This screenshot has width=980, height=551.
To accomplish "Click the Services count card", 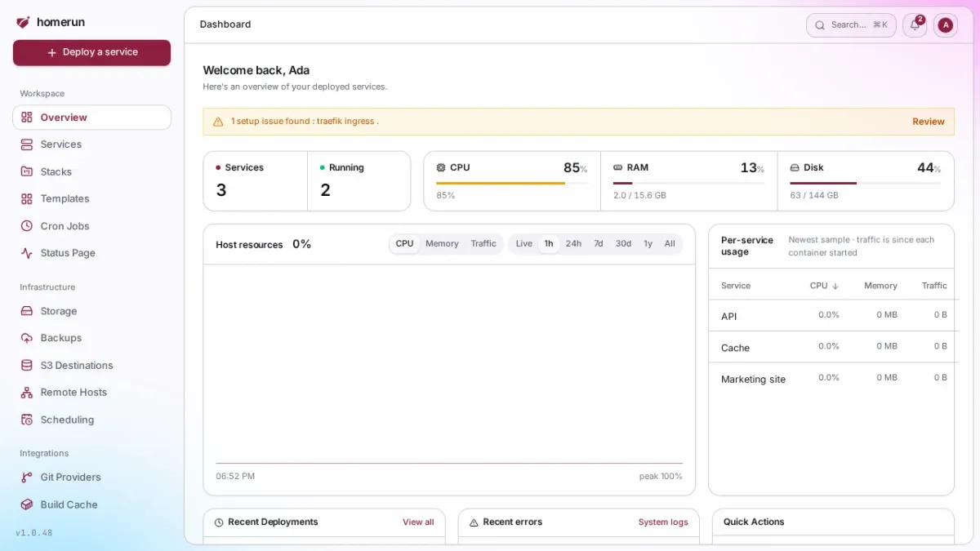I will (256, 181).
